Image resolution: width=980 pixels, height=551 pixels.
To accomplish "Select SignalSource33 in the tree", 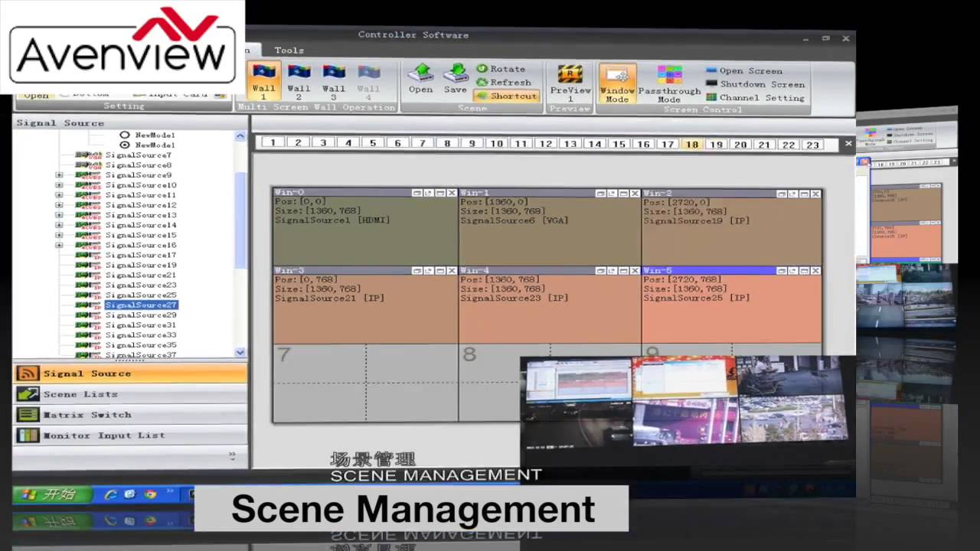I will click(141, 334).
